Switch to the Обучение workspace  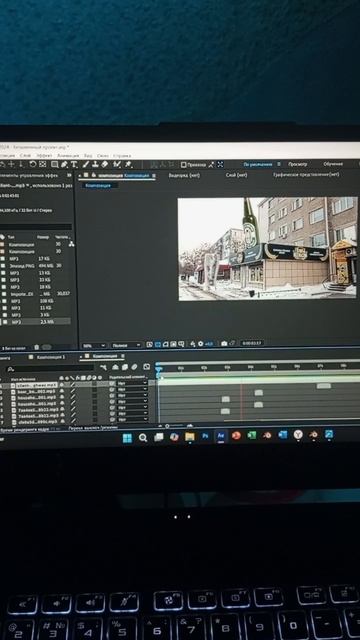click(333, 164)
